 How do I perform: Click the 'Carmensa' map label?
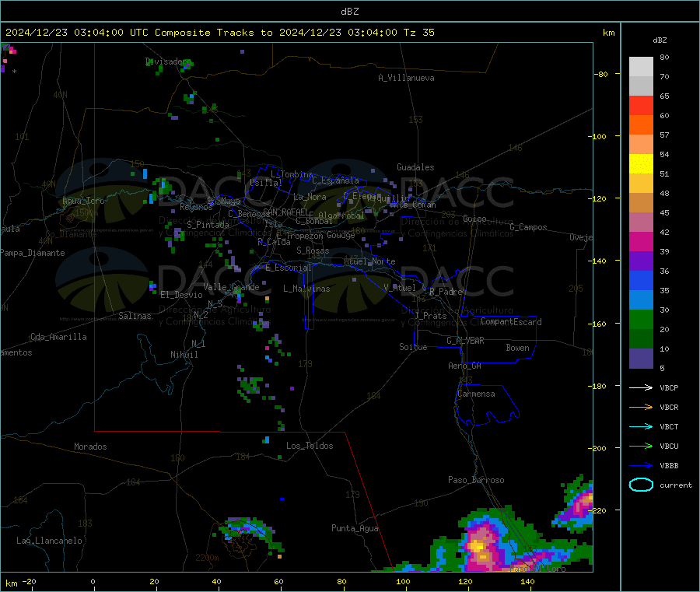click(476, 394)
